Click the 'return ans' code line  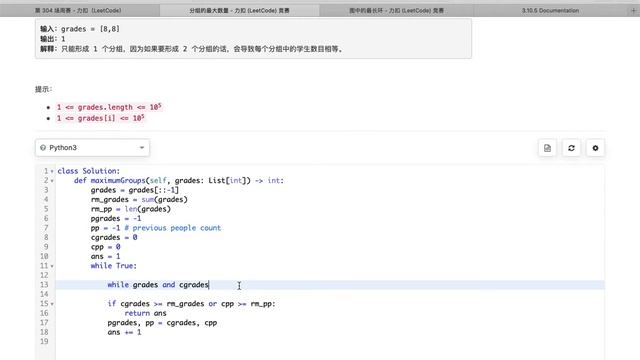[145, 313]
